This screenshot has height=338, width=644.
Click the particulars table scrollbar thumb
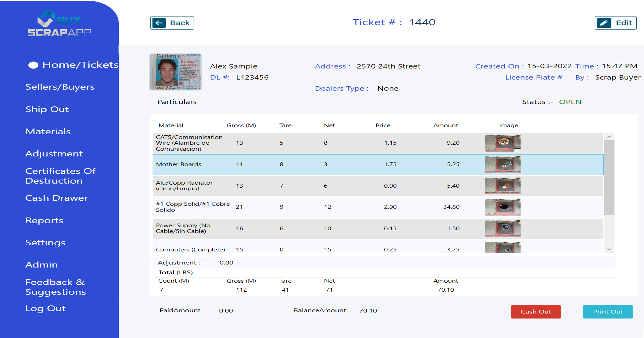tap(609, 177)
